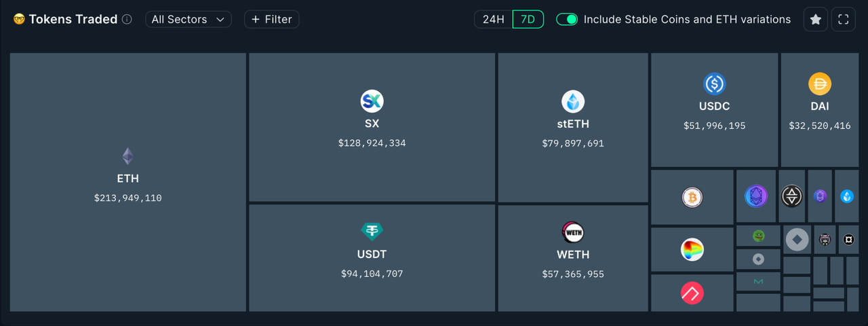Open the All Sectors dropdown
The image size is (868, 326).
click(188, 20)
